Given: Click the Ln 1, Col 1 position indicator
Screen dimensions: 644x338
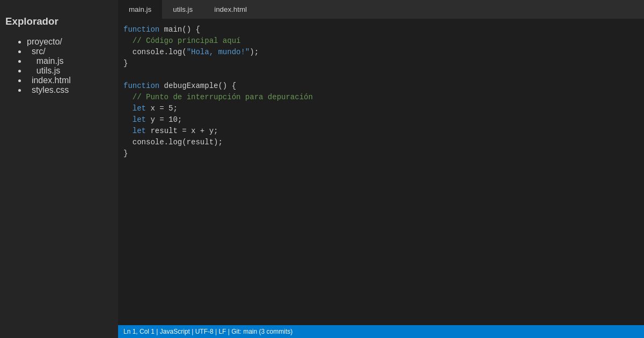Looking at the screenshot, I should click(x=138, y=332).
